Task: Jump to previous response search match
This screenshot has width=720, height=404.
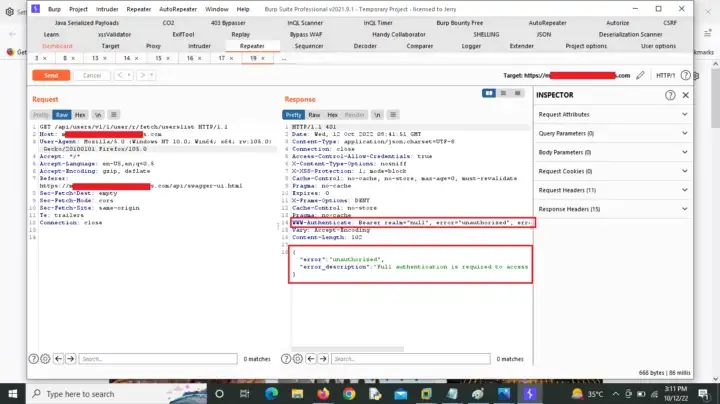Action: [x=311, y=359]
